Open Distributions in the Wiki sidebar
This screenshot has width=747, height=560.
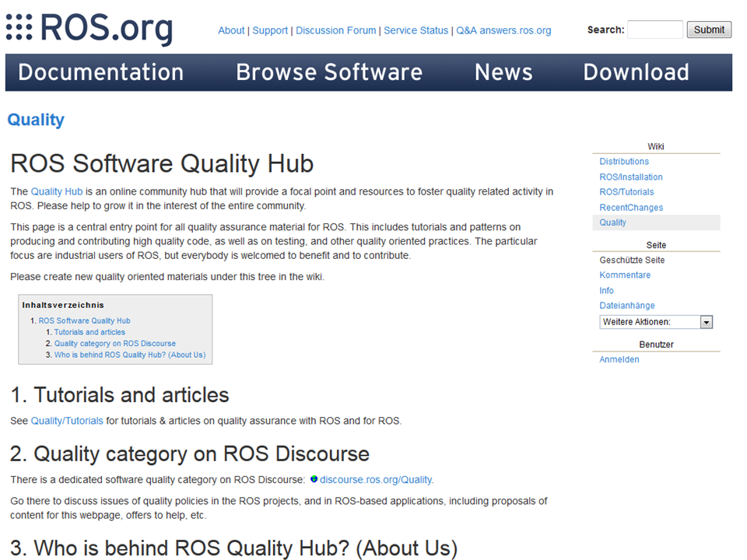tap(624, 162)
